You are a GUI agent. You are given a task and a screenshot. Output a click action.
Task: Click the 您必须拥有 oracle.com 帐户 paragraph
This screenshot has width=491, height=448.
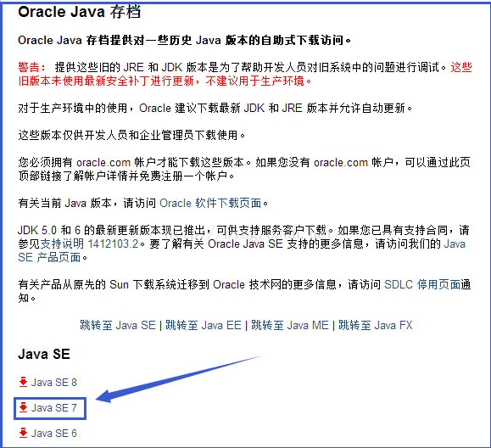pyautogui.click(x=244, y=169)
